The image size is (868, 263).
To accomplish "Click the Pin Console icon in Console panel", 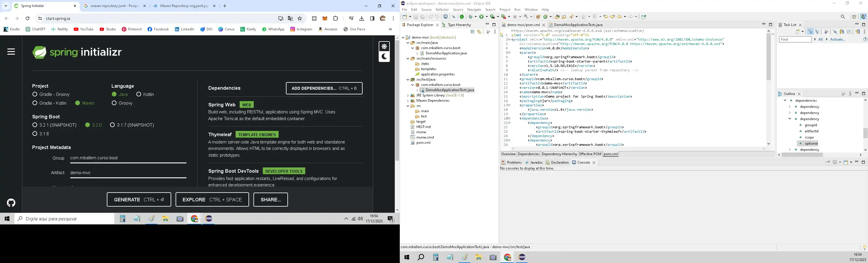I will click(828, 162).
